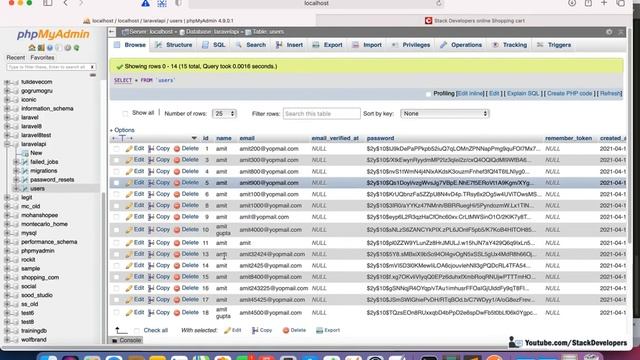Tick checkbox for row id 5
Screen dimensions: 640x360
coord(117,183)
